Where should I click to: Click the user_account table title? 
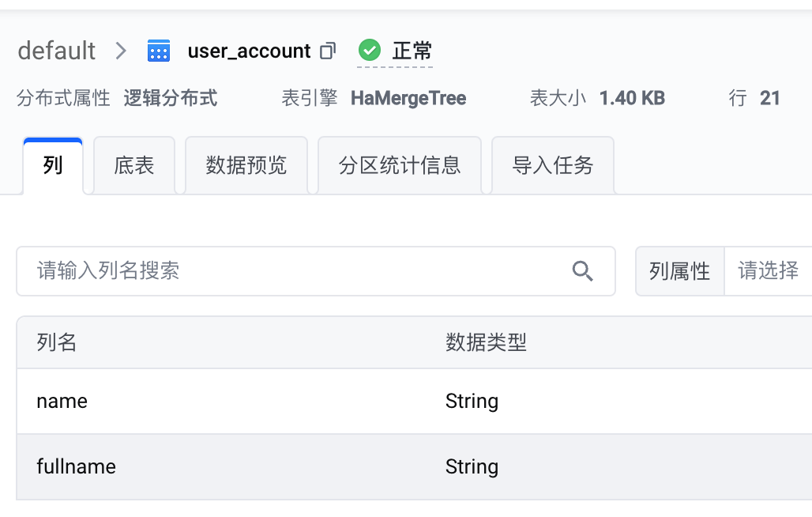pyautogui.click(x=249, y=51)
